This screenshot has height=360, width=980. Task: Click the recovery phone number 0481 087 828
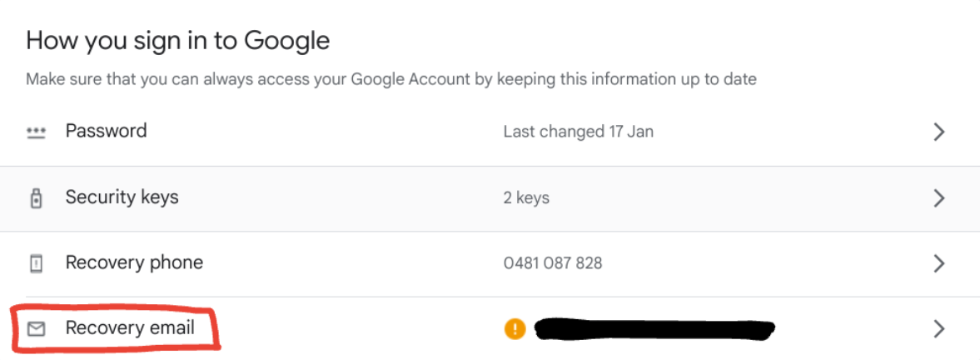553,263
